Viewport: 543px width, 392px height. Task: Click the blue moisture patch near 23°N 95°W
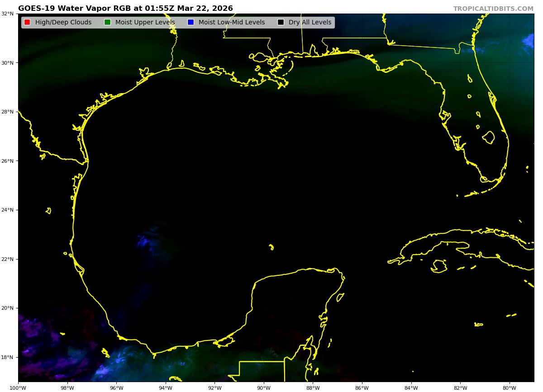145,241
